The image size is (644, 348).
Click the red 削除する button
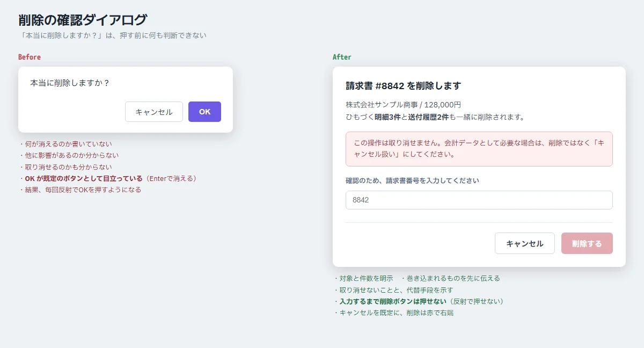coord(587,243)
